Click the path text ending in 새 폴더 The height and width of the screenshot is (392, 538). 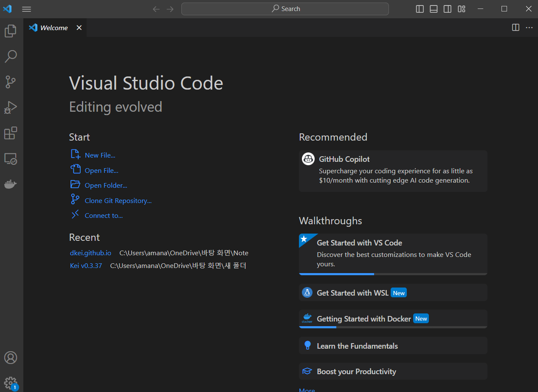[x=178, y=266]
